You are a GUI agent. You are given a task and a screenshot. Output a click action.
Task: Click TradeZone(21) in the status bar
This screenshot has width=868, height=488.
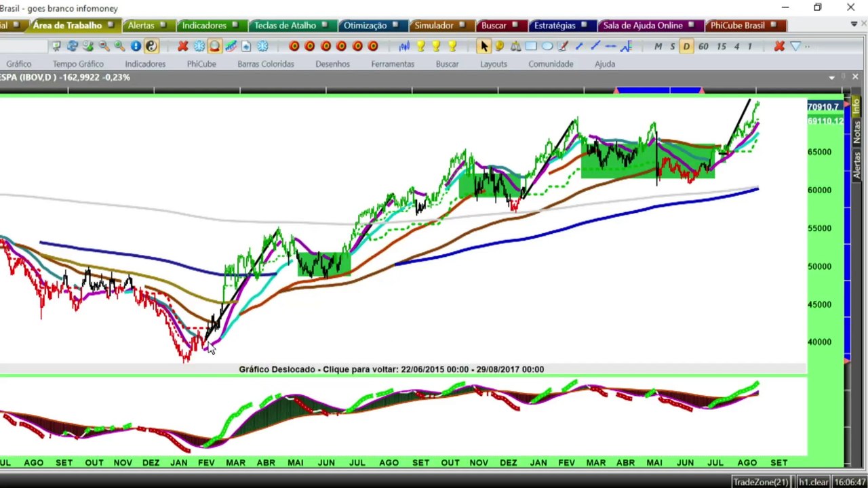[x=761, y=482]
